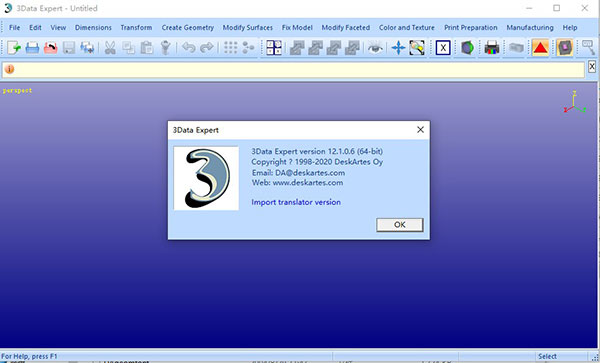Click the fourth grey stepped-shape view icon
This screenshot has height=363, width=600.
point(352,48)
